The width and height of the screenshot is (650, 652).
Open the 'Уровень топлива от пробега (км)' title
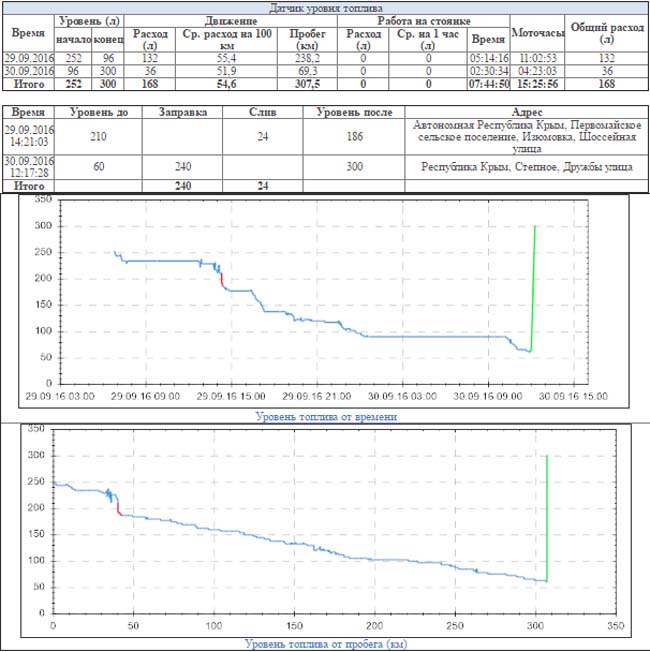[x=325, y=644]
